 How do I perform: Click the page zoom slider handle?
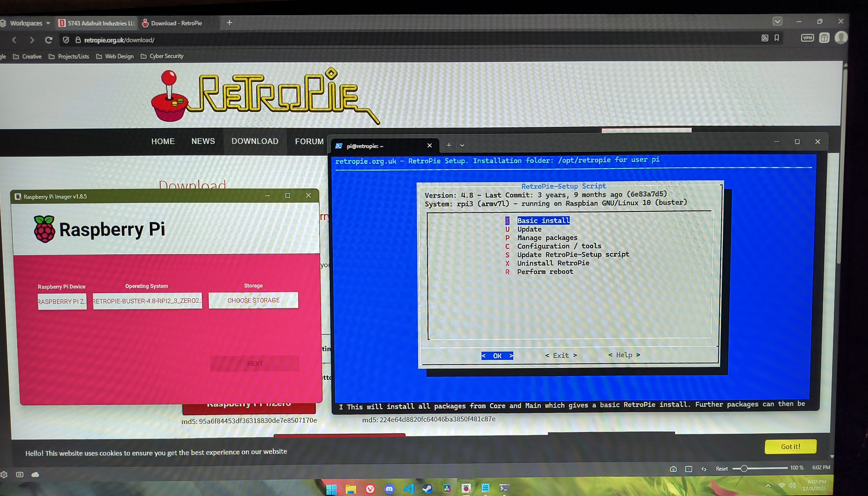(x=744, y=468)
